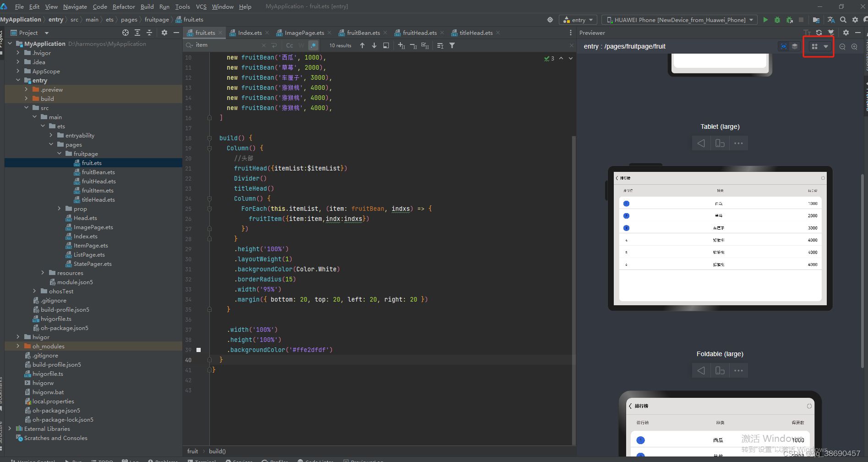868x462 pixels.
Task: Close the ImagePage.ets tab
Action: point(328,33)
